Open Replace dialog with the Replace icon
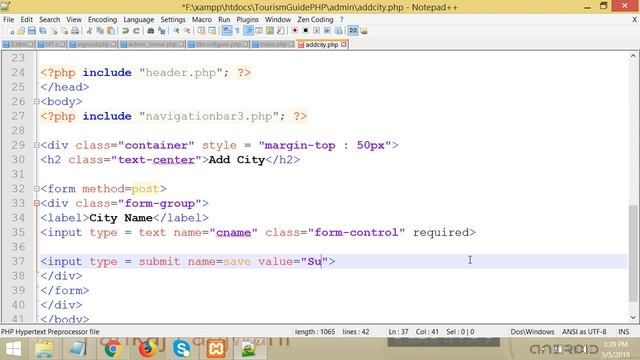The image size is (640, 360). tap(162, 31)
